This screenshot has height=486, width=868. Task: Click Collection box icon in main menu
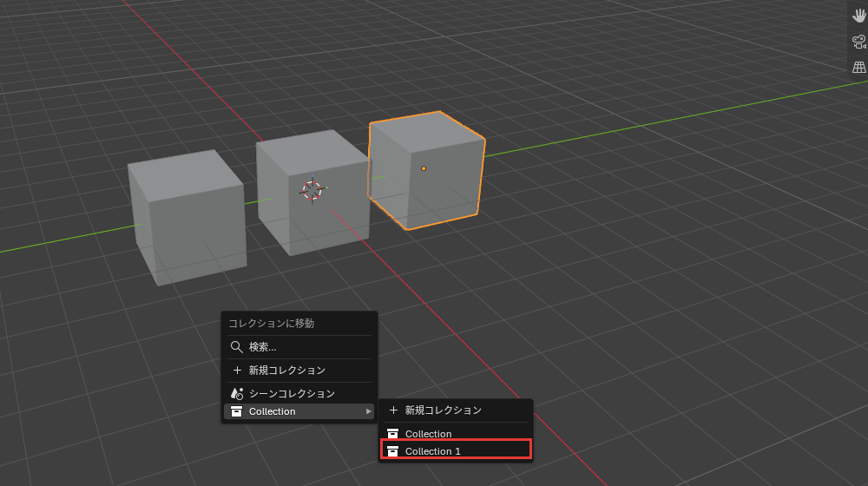[236, 411]
